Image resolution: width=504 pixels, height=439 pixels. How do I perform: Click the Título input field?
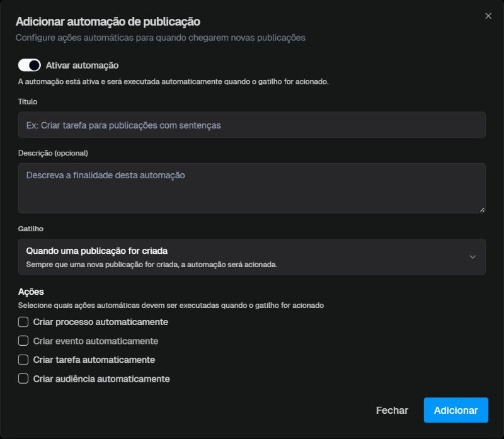(x=251, y=125)
